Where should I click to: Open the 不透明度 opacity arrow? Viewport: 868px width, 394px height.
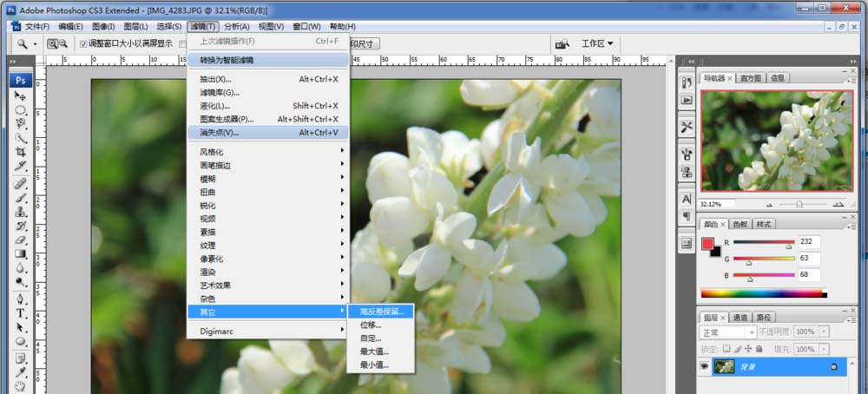825,332
